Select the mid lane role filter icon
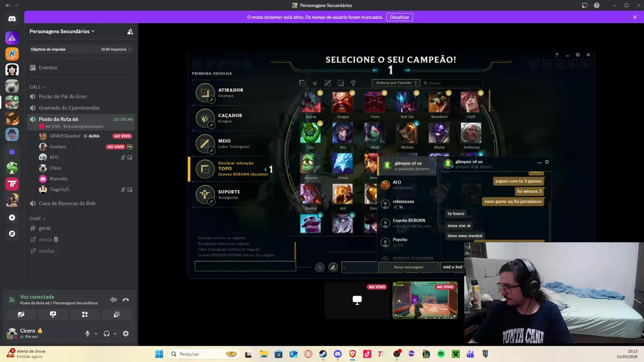 (x=328, y=83)
